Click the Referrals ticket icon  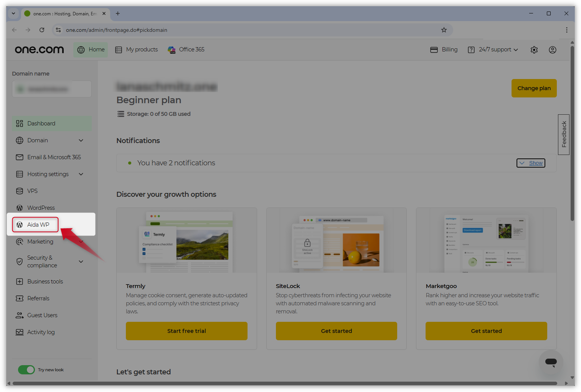20,298
